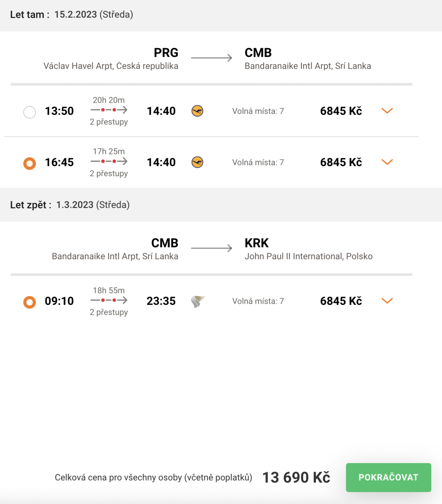Click Lufthansa logo on the 16:45 flight
This screenshot has height=504, width=442.
click(197, 162)
